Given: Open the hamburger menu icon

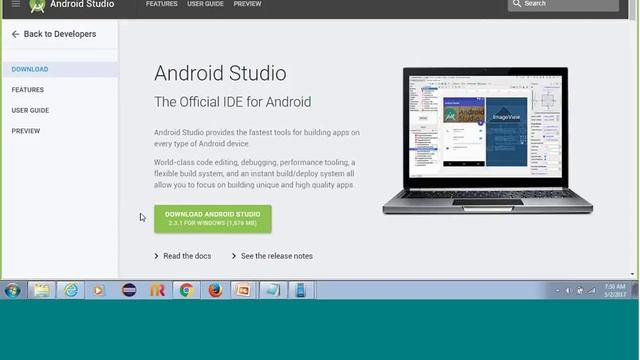Looking at the screenshot, I should pos(16,4).
